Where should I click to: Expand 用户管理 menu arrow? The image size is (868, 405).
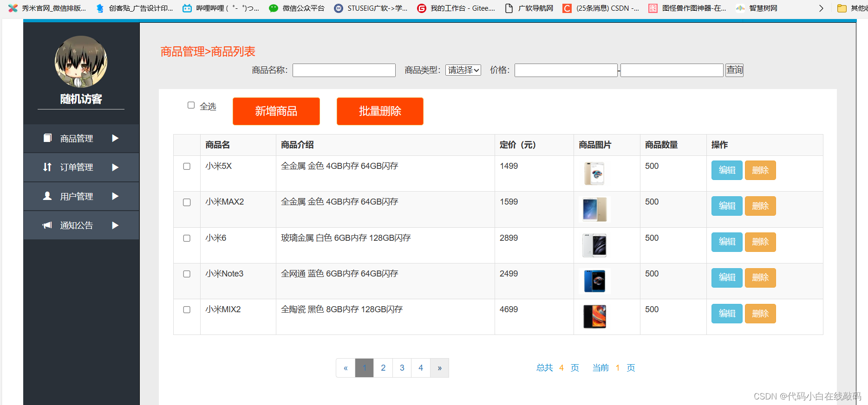click(115, 196)
